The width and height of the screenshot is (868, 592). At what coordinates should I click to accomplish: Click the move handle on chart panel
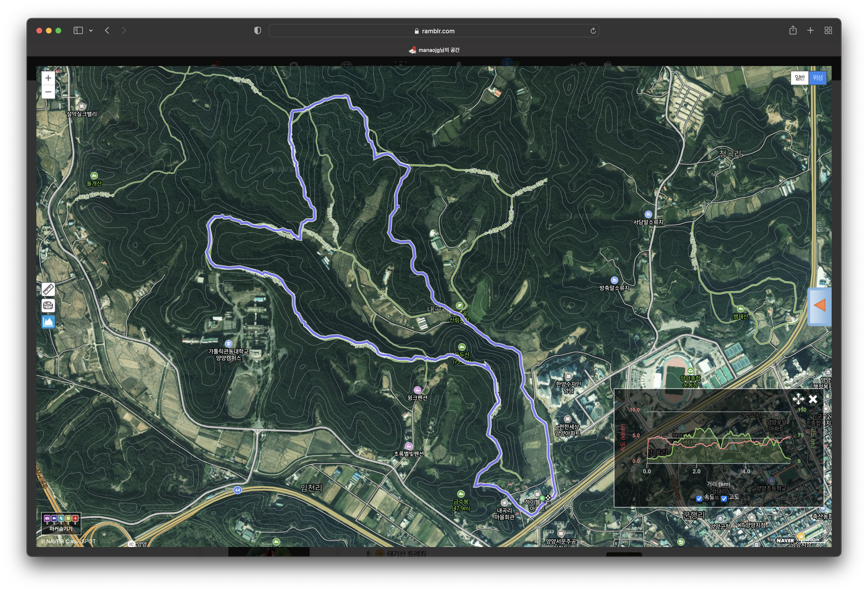click(798, 399)
